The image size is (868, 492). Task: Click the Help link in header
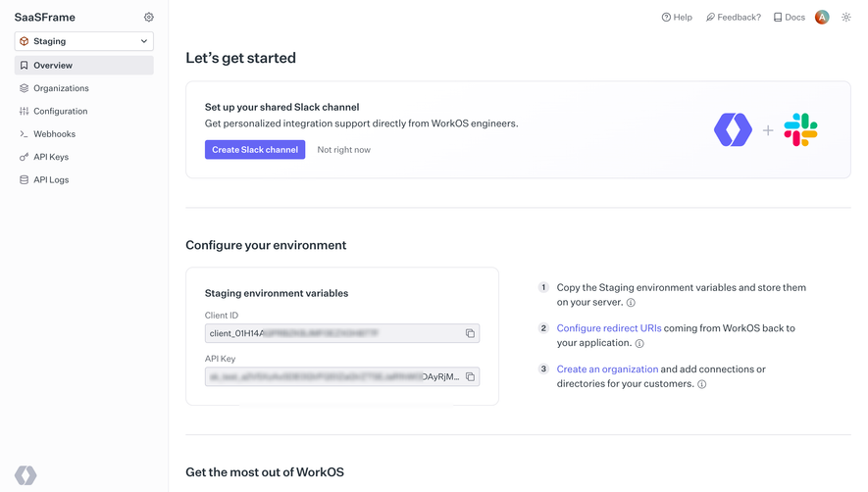(x=677, y=18)
